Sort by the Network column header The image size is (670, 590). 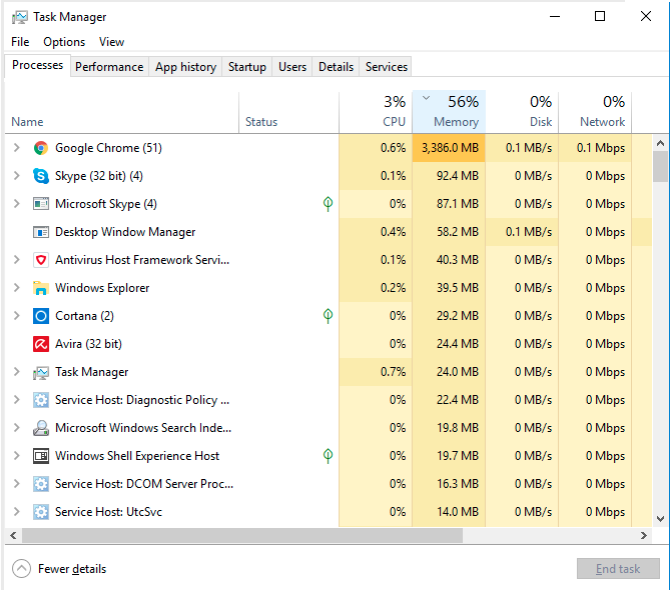pos(595,112)
